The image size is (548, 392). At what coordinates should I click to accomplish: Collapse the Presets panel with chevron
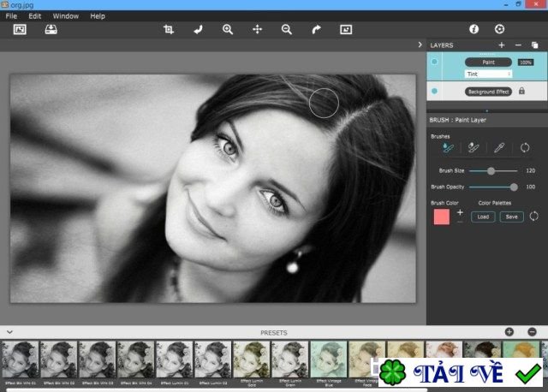pyautogui.click(x=9, y=331)
